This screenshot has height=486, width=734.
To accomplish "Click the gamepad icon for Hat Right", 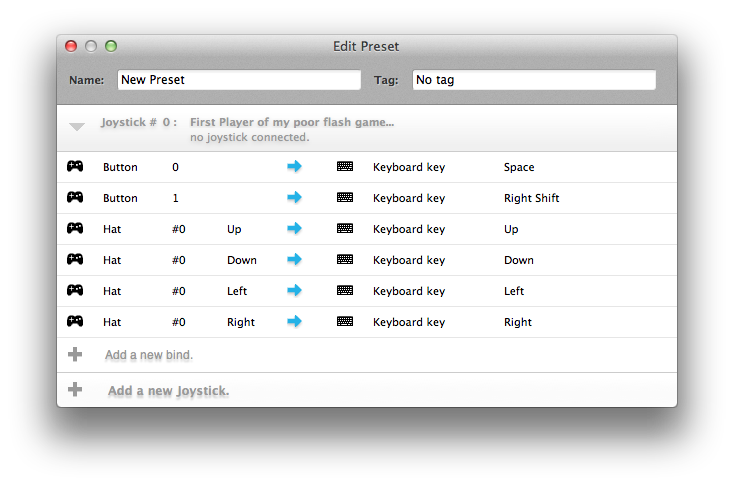I will pos(75,321).
